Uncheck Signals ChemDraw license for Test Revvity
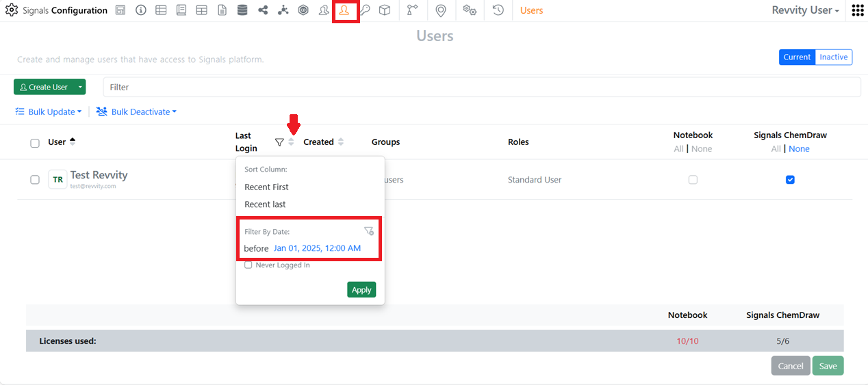This screenshot has width=868, height=385. point(790,180)
